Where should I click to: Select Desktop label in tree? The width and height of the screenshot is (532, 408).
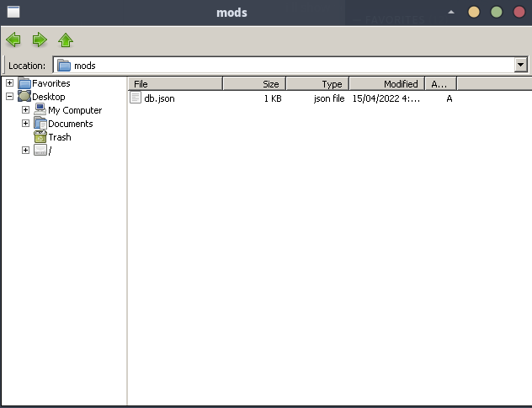point(49,97)
